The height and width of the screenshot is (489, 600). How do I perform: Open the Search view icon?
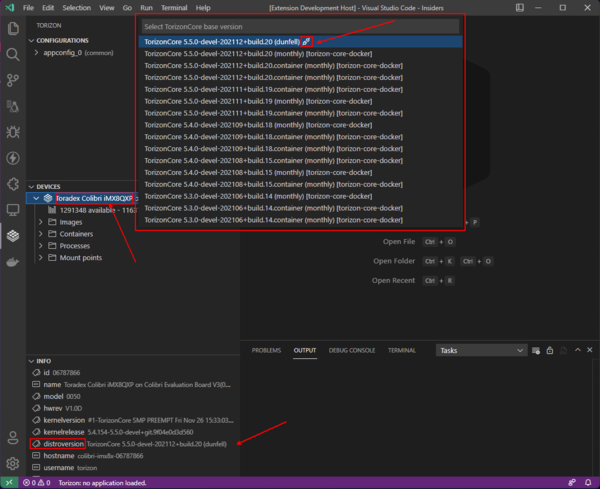[13, 54]
